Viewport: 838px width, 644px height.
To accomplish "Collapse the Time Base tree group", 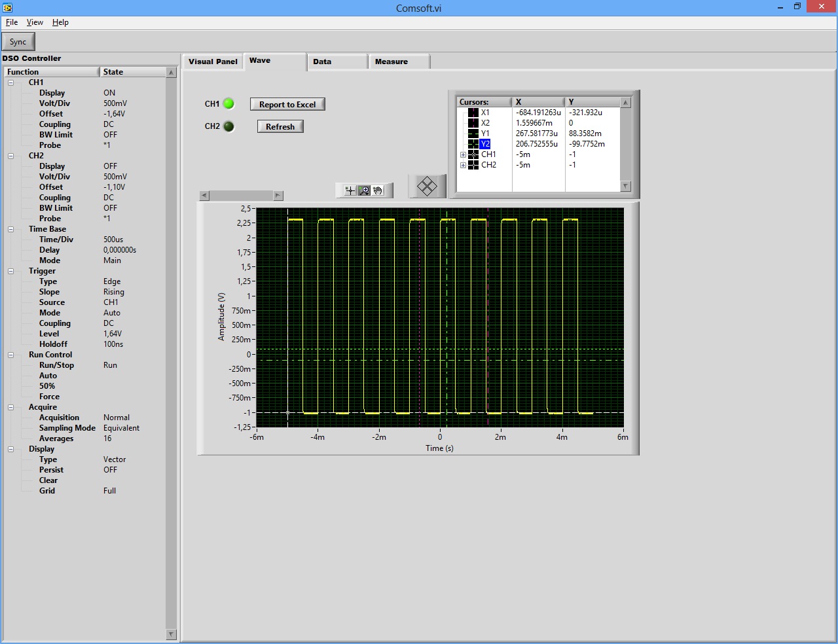I will [11, 229].
